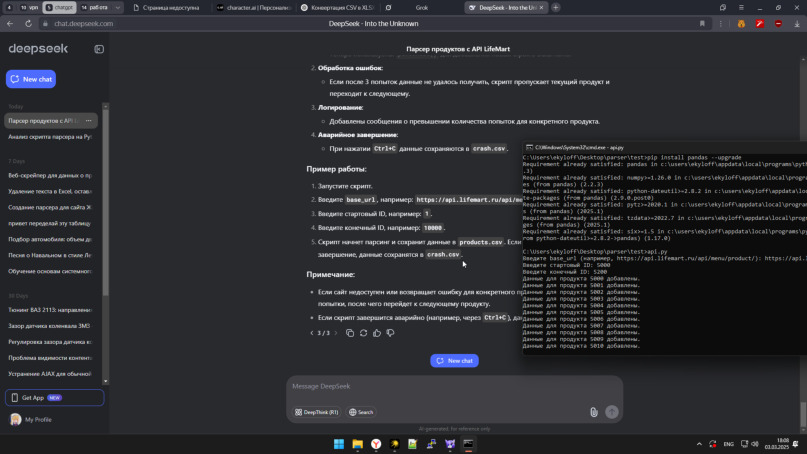The image size is (807, 454).
Task: Collapse the DeepSeek sidebar panel
Action: click(x=99, y=49)
